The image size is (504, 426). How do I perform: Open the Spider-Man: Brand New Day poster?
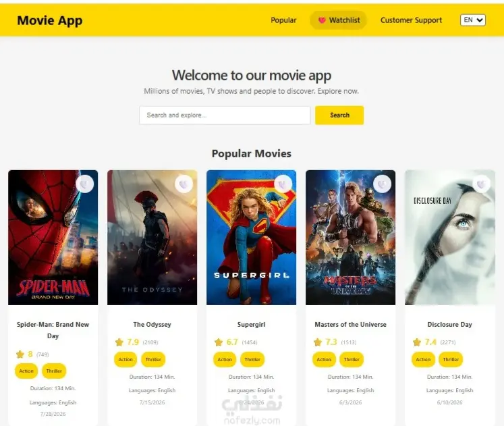(53, 237)
